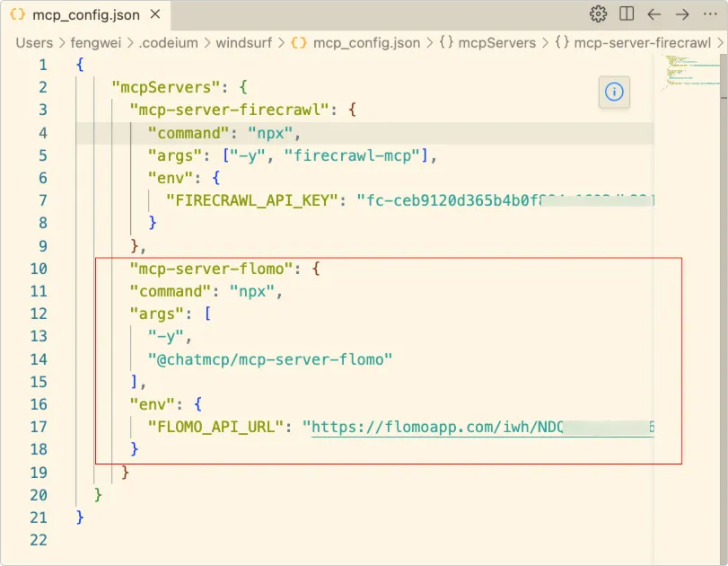Click the "command" key on line 4
728x566 pixels.
189,133
